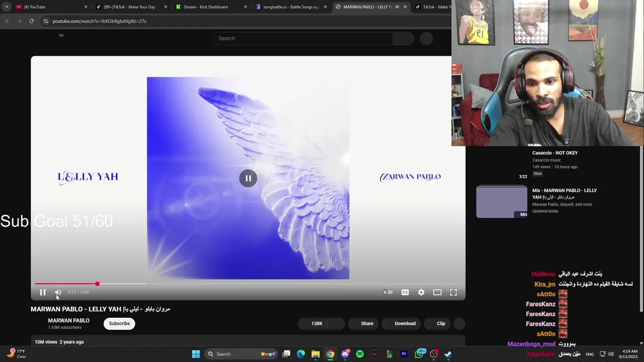Toggle closed captions CC button
Screen dimensions: 644x362
coord(405,292)
